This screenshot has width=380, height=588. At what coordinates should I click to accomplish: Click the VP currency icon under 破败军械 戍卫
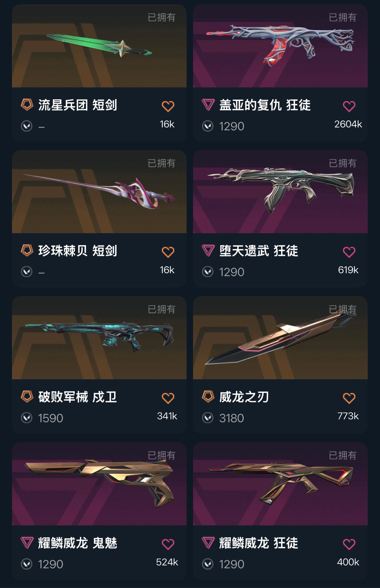(x=27, y=418)
